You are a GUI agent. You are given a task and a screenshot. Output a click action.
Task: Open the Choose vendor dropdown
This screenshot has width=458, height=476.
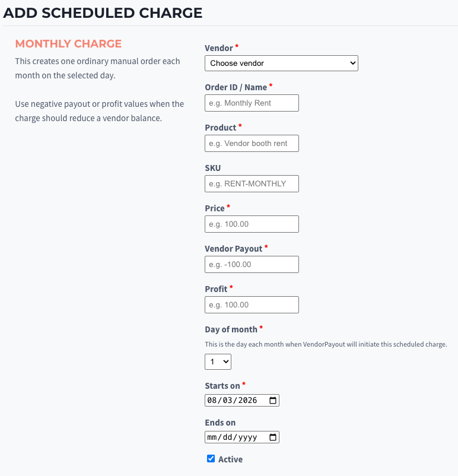point(281,63)
